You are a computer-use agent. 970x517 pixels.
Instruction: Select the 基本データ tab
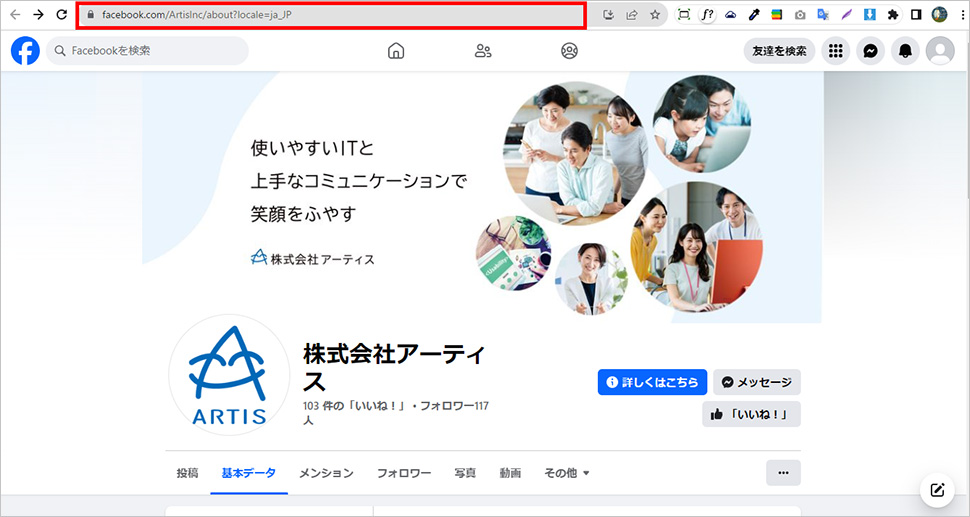pos(249,473)
